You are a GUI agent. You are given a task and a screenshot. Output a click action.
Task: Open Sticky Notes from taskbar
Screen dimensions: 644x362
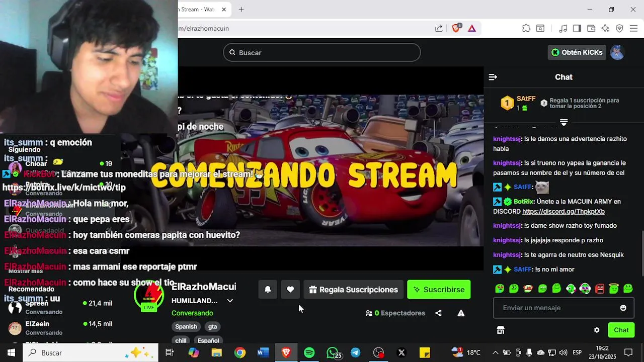[x=425, y=353]
